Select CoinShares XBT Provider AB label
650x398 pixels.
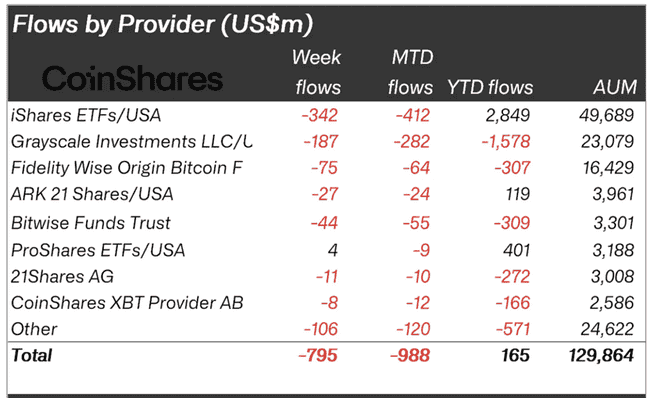(x=127, y=303)
